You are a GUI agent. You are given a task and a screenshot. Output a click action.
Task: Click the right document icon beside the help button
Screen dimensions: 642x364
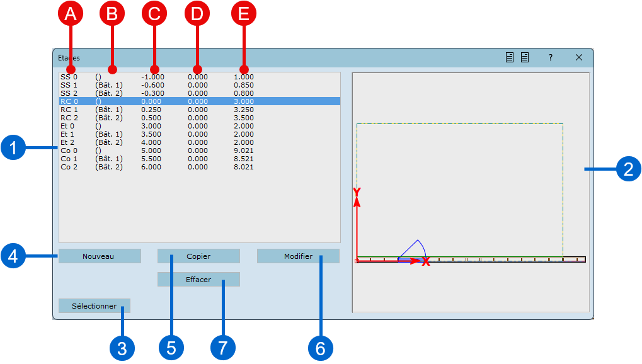tap(525, 57)
